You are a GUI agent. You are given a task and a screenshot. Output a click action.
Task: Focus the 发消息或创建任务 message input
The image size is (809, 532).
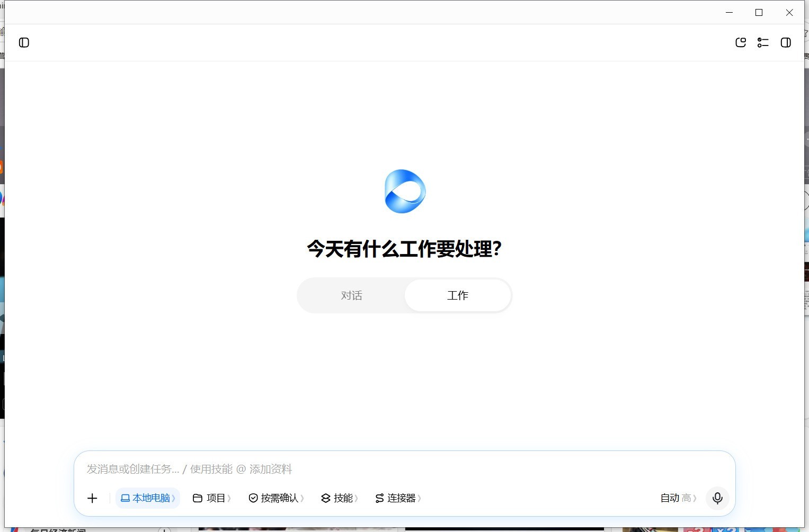point(405,469)
